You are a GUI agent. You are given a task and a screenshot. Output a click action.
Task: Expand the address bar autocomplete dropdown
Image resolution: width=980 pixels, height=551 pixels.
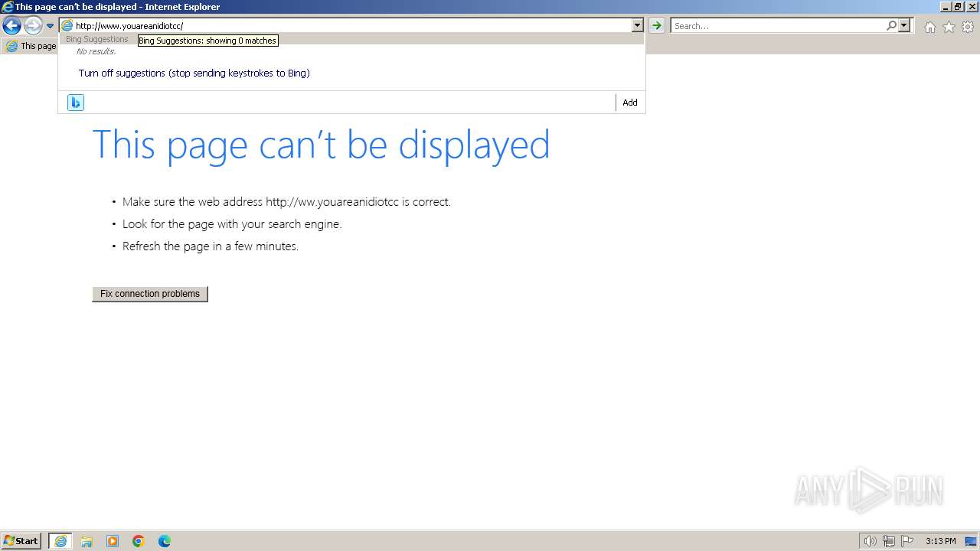point(637,26)
